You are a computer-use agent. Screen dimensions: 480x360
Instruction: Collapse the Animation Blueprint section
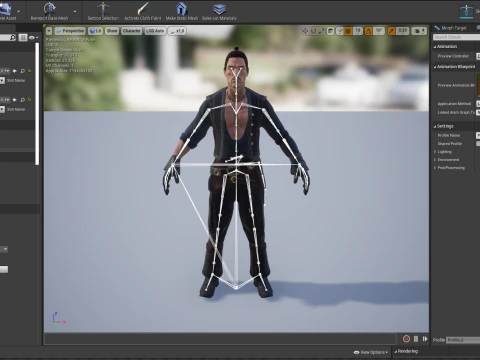click(x=435, y=67)
